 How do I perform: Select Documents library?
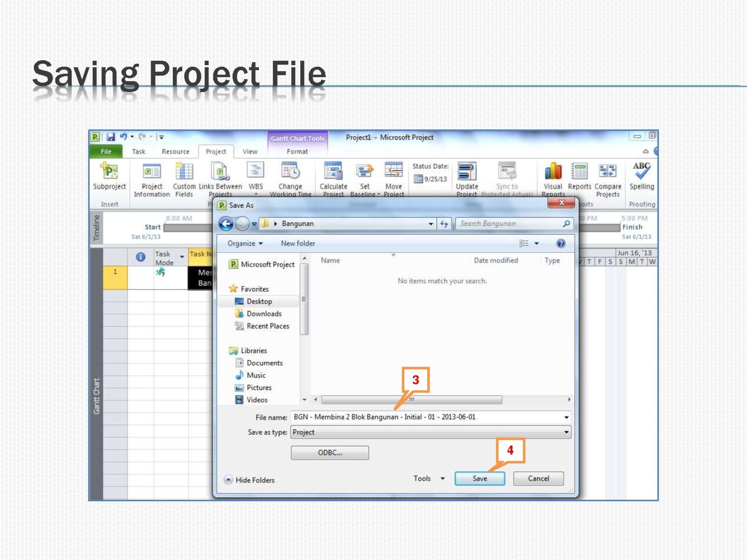pos(260,363)
